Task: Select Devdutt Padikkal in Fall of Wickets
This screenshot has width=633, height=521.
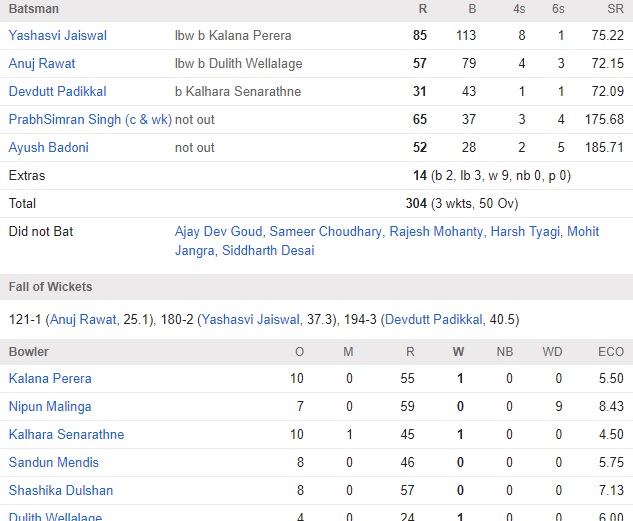Action: coord(434,320)
